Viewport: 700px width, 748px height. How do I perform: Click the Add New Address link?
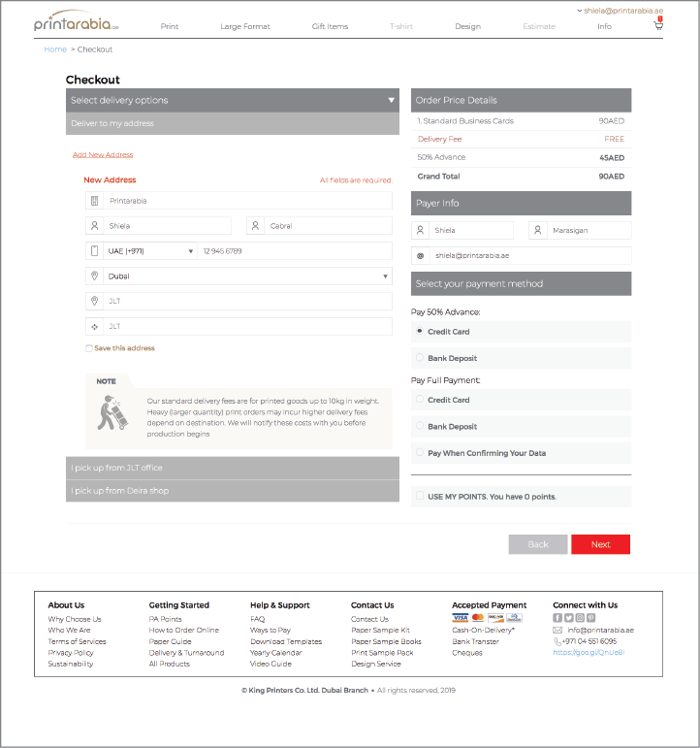tap(103, 155)
